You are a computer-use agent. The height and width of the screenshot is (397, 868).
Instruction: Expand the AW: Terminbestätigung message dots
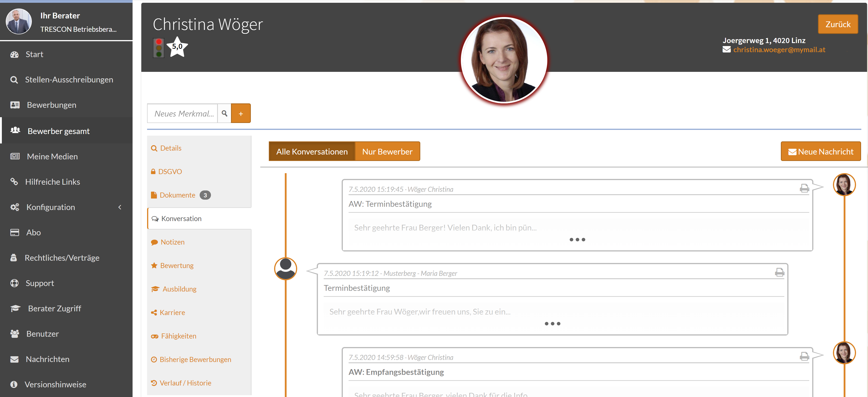click(577, 239)
